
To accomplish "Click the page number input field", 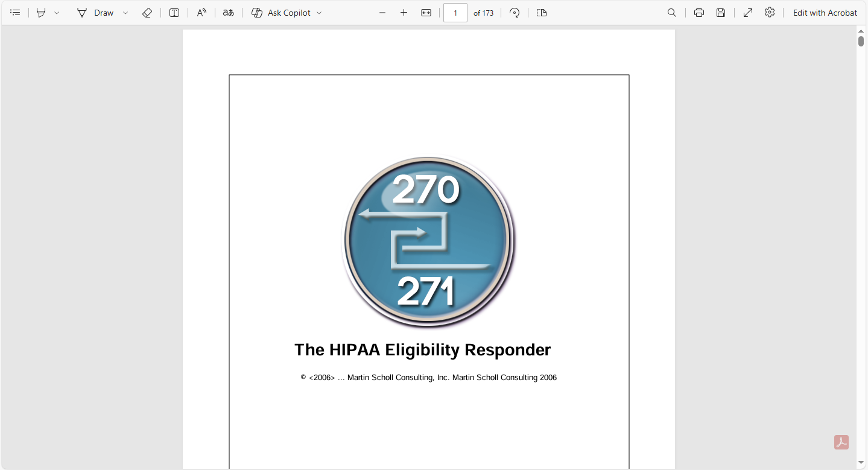I will 455,13.
